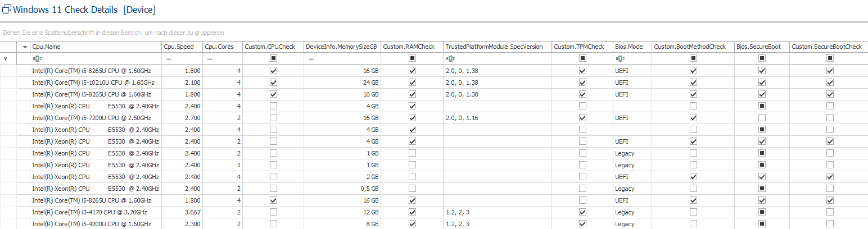This screenshot has width=868, height=229.
Task: Toggle TPMCheck checkbox in the i3-4170 row
Action: (582, 212)
